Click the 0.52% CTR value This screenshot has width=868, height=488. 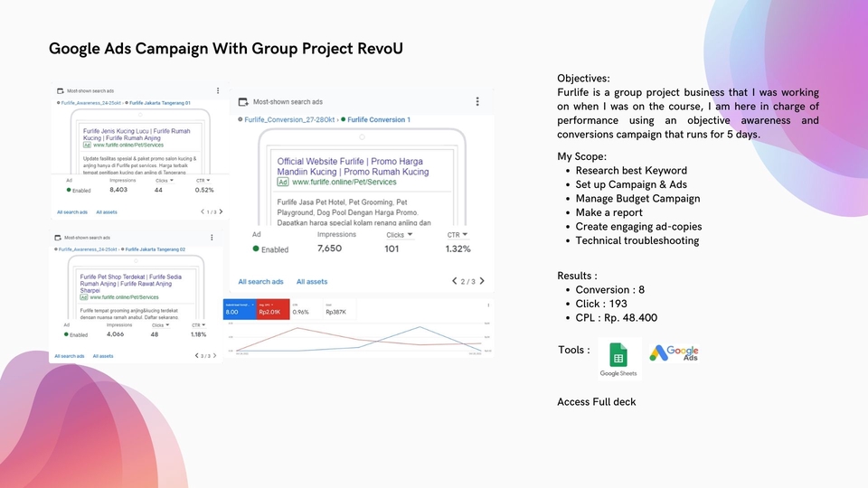coord(204,190)
